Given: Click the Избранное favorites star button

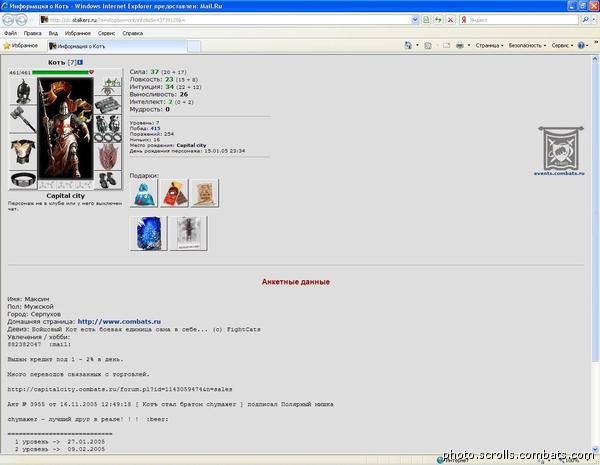Looking at the screenshot, I should pyautogui.click(x=21, y=46).
